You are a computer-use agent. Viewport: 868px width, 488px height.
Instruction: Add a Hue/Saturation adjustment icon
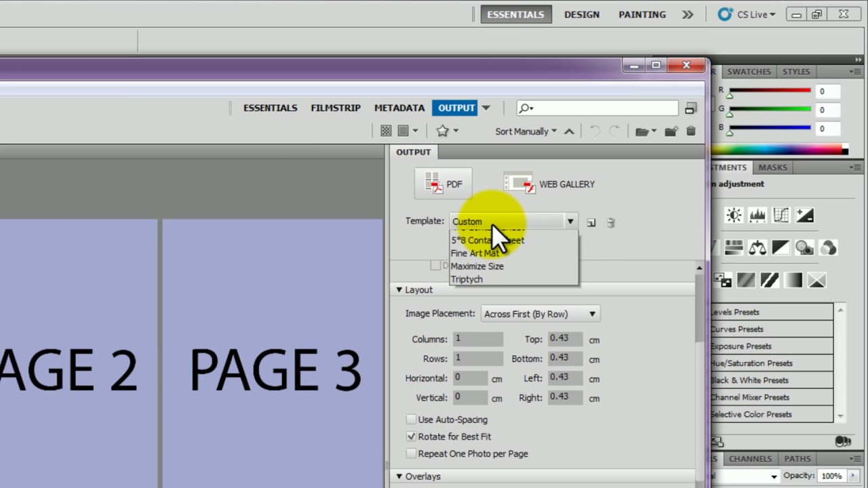[x=734, y=247]
